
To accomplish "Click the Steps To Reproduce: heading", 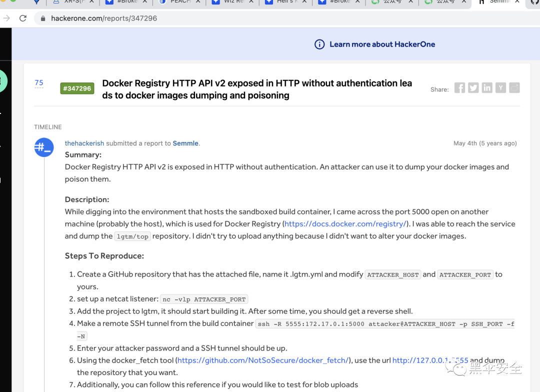I will [104, 256].
